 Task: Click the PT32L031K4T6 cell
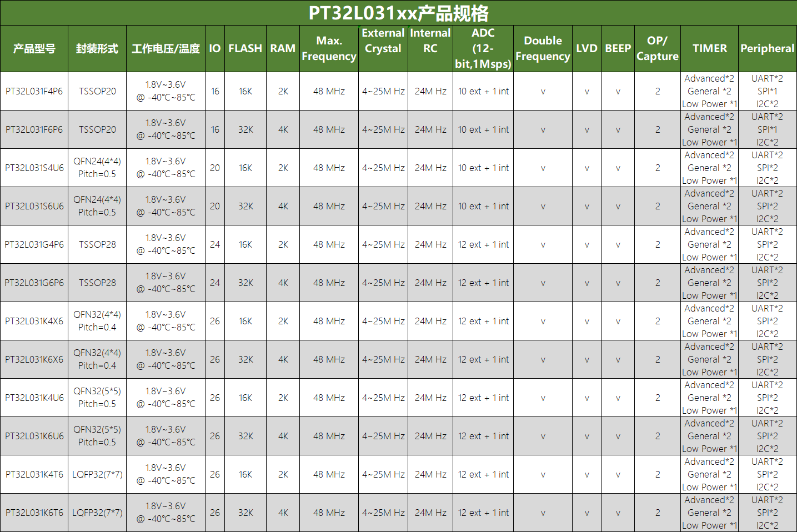34,474
